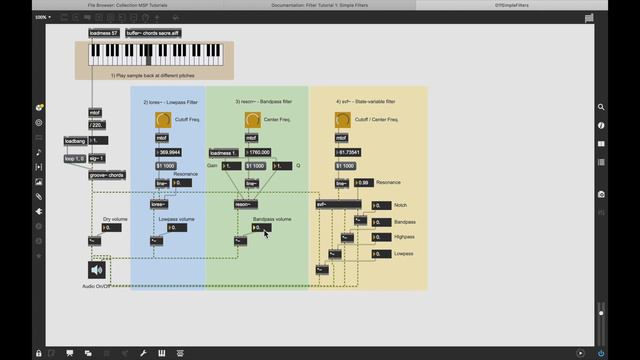This screenshot has height=360, width=640.
Task: Click the loadmess 1. object
Action: coord(224,153)
